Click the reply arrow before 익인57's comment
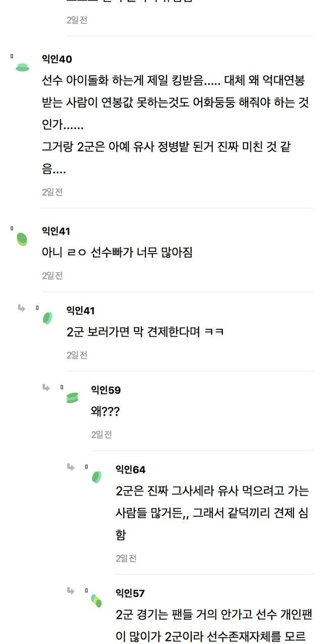Image resolution: width=322 pixels, height=644 pixels. (71, 590)
